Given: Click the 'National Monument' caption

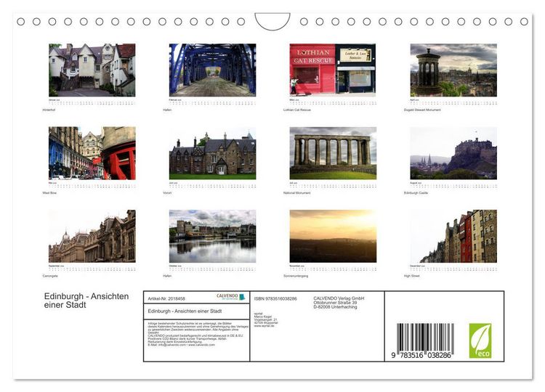Looking at the screenshot, I should (296, 192).
